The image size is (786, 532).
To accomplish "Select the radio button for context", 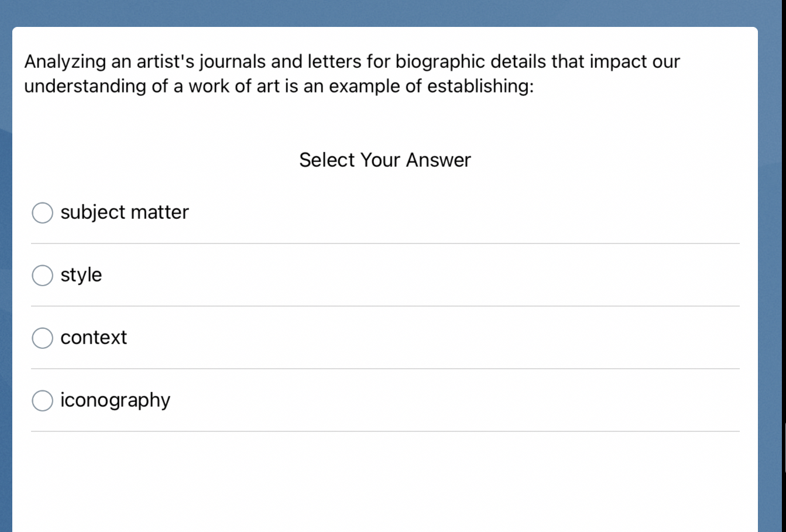I will pyautogui.click(x=42, y=338).
